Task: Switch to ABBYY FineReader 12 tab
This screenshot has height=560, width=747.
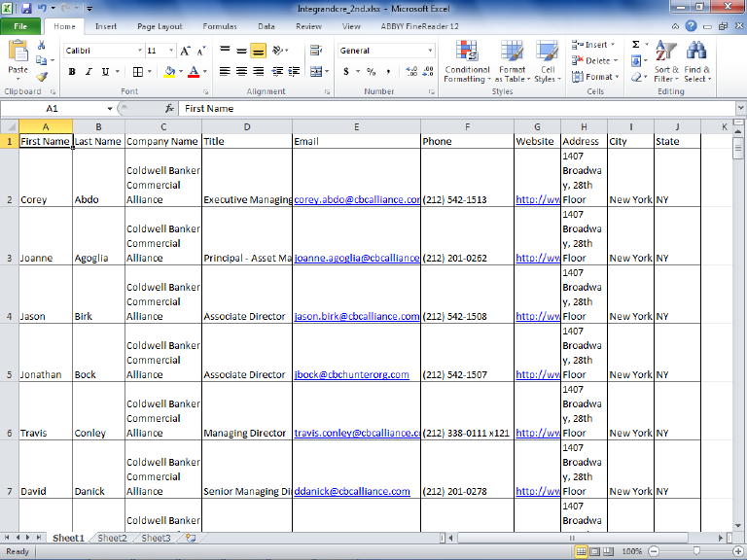Action: (419, 26)
